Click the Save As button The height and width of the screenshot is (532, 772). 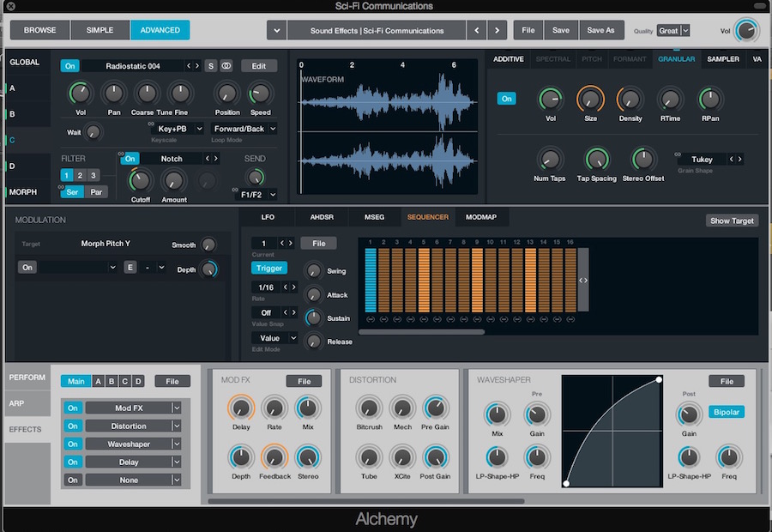click(600, 30)
